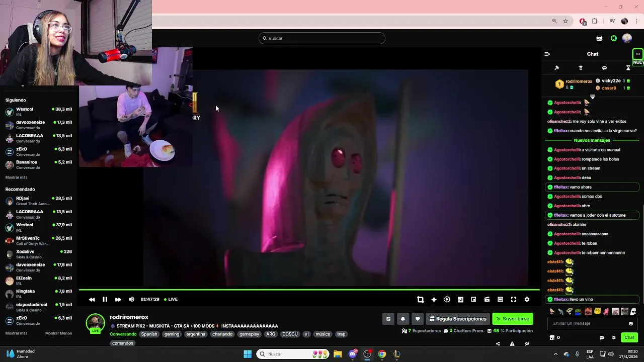Focus the Kick Buscar search field
The width and height of the screenshot is (644, 362).
[322, 38]
